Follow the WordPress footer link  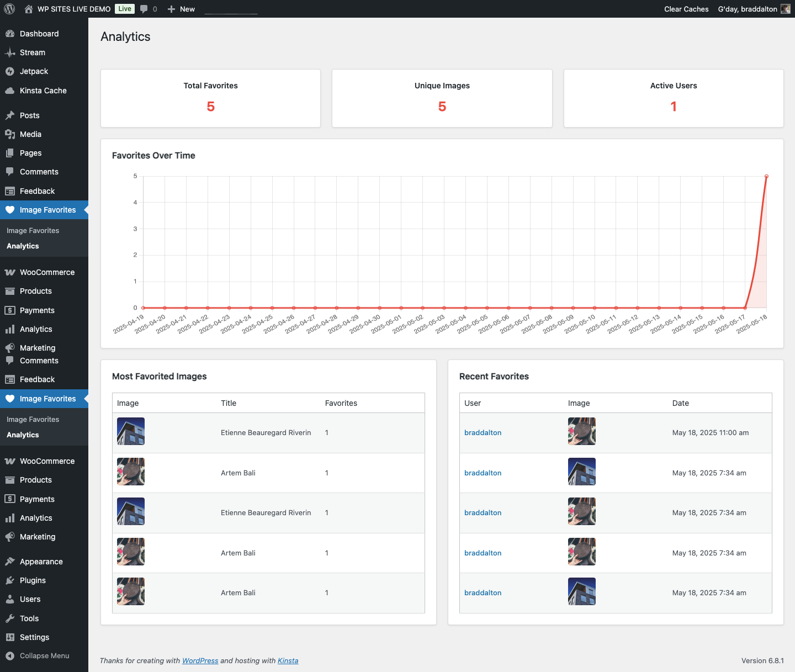coord(200,660)
